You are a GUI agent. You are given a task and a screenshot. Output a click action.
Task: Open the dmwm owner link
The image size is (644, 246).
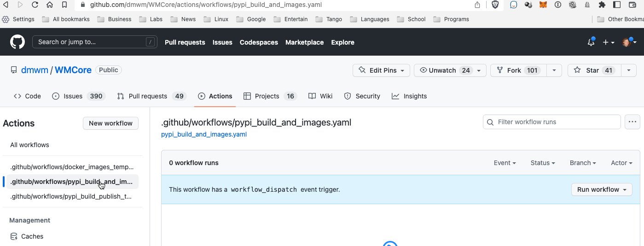35,70
